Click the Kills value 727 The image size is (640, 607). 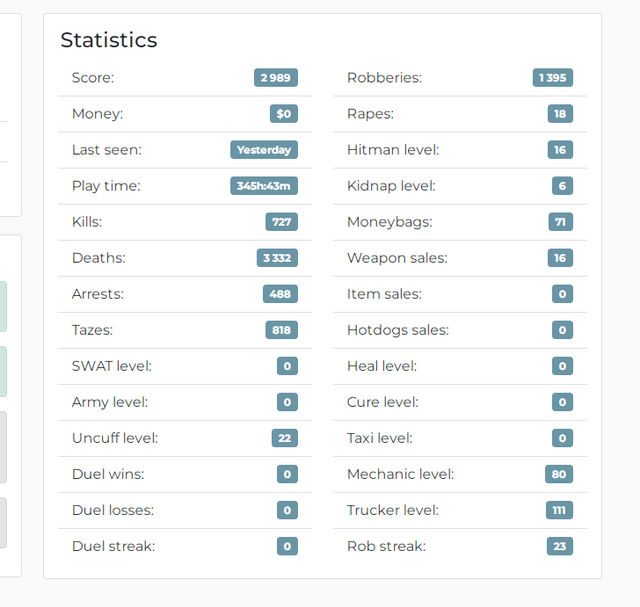(282, 222)
